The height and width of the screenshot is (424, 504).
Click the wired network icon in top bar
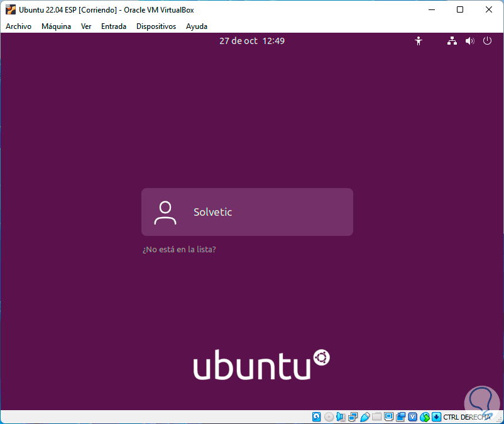coord(452,41)
